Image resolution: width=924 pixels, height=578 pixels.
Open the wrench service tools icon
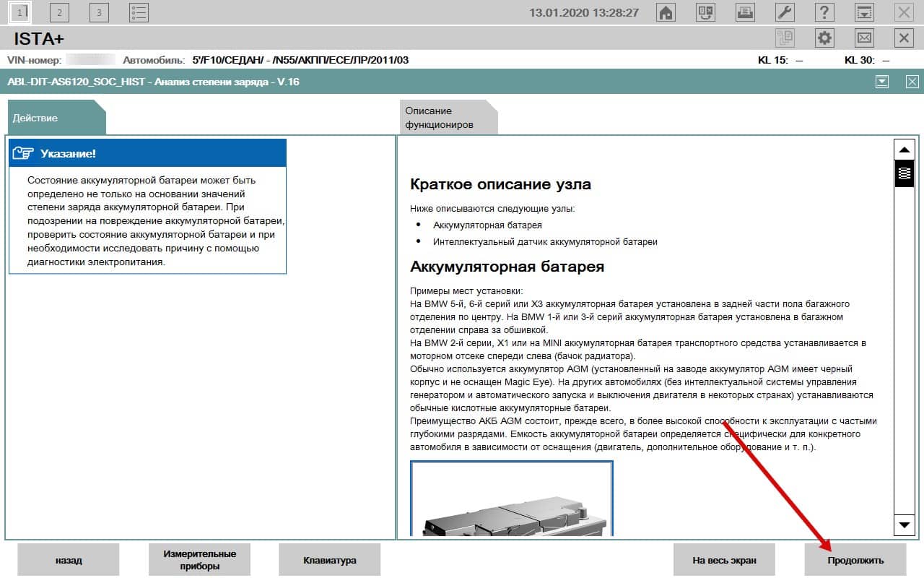(785, 12)
